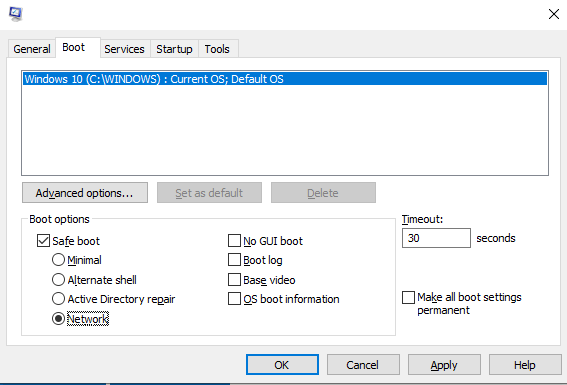Select Active Directory repair option
This screenshot has width=567, height=385.
58,299
